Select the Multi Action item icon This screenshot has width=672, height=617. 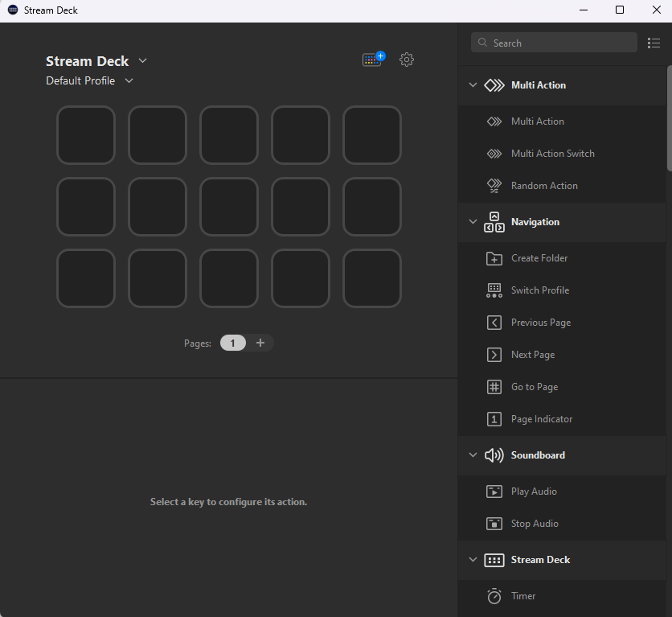point(494,121)
